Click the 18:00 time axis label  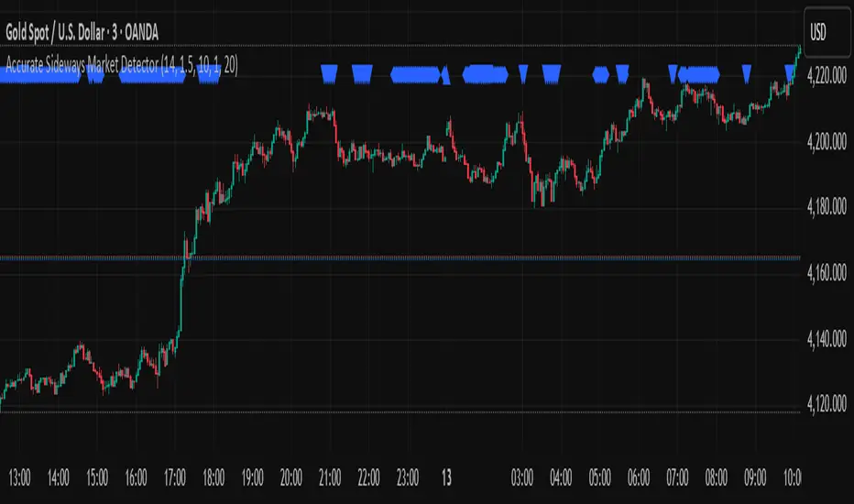(213, 477)
